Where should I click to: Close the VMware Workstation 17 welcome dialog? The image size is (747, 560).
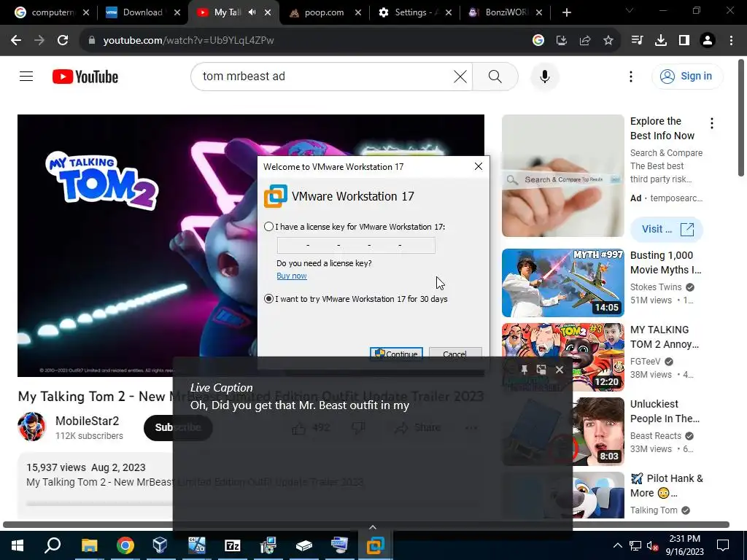point(479,166)
